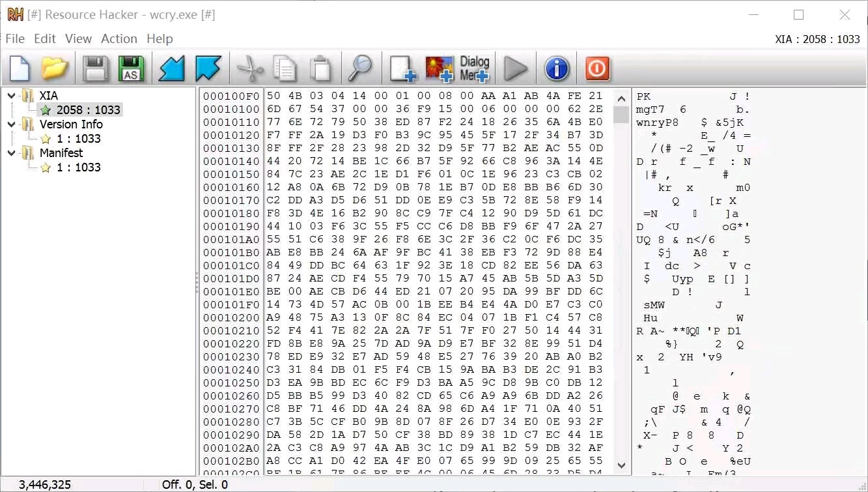This screenshot has width=868, height=492.
Task: Open the Edit menu
Action: click(45, 38)
